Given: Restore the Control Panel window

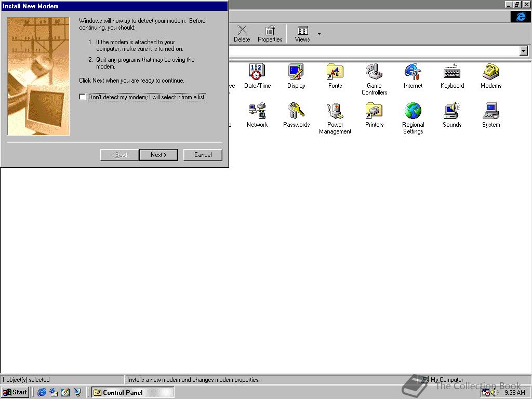Looking at the screenshot, I should [x=517, y=4].
